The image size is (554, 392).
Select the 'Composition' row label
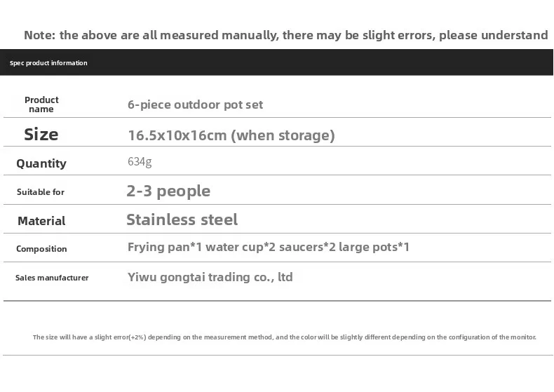41,249
